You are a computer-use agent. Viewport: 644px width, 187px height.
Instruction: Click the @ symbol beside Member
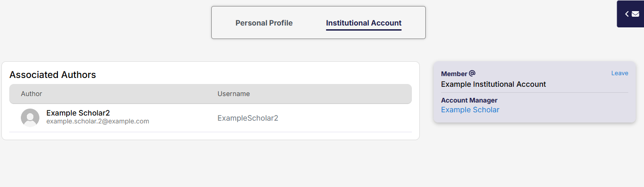point(472,73)
